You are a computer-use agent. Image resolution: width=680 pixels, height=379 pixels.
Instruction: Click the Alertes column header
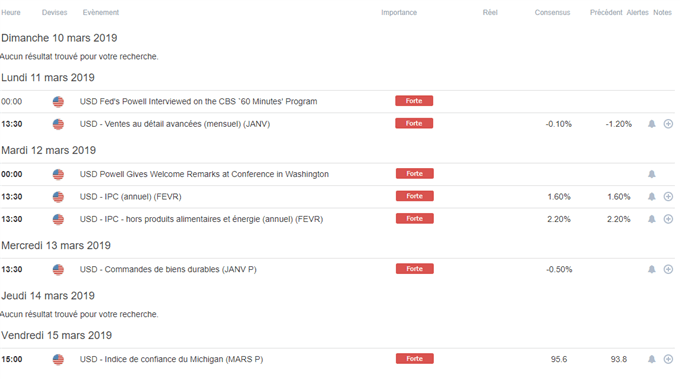638,13
